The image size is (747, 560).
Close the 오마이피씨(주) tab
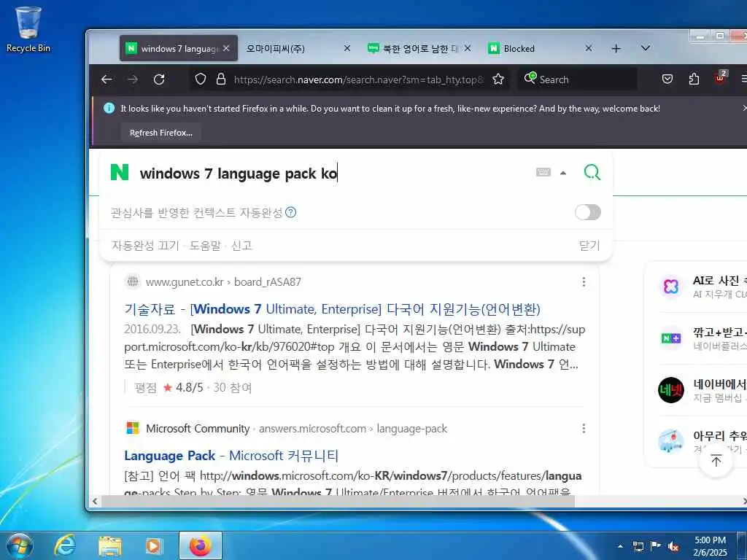[x=347, y=48]
